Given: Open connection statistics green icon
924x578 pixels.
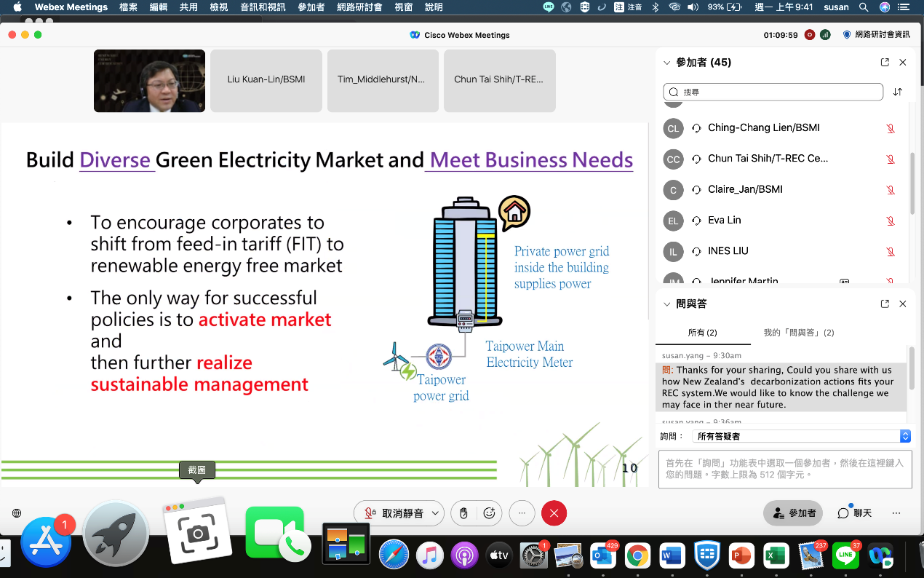Looking at the screenshot, I should pos(825,35).
